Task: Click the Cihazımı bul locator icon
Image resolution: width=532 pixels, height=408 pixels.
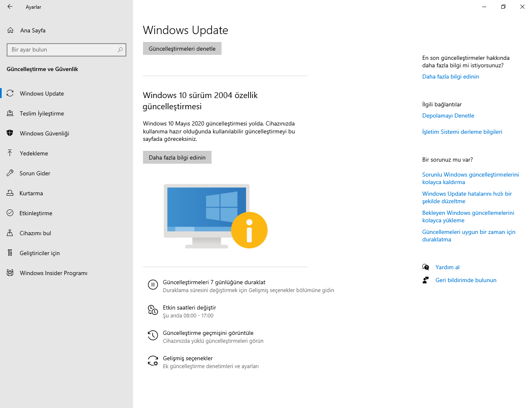Action: coord(10,233)
